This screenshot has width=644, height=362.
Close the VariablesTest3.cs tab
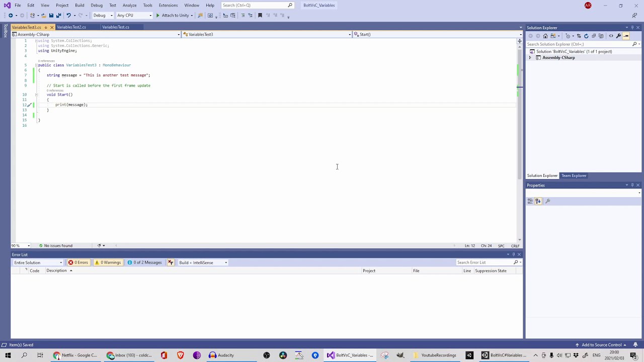[x=51, y=27]
